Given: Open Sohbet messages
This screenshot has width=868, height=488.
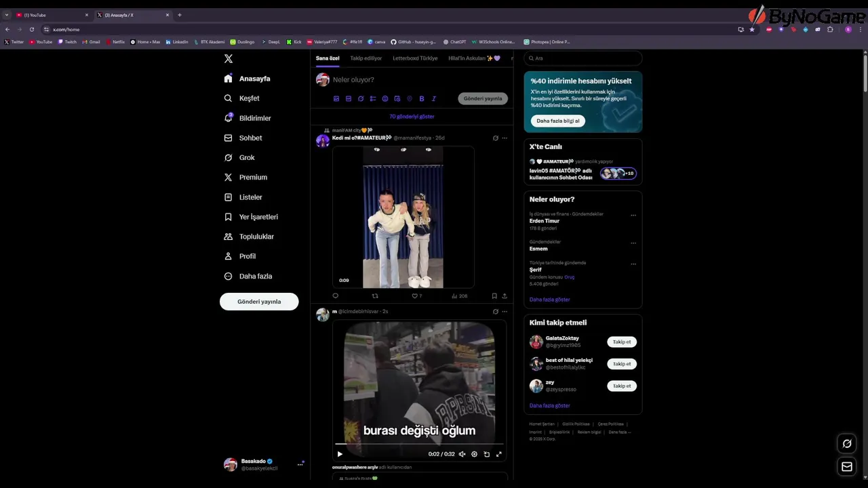Looking at the screenshot, I should tap(243, 138).
